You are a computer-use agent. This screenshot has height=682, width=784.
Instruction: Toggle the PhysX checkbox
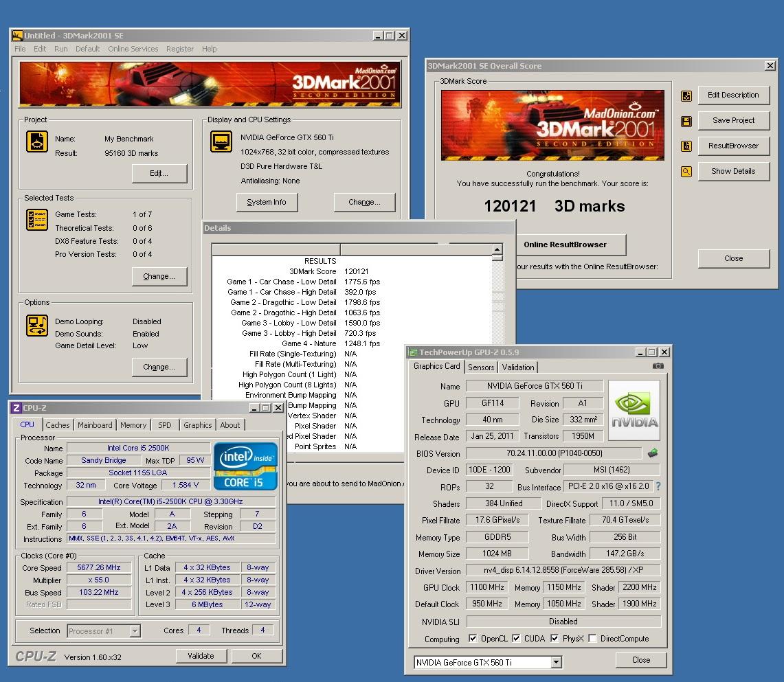point(554,638)
